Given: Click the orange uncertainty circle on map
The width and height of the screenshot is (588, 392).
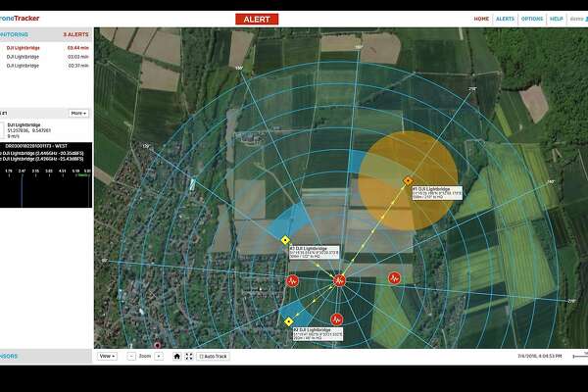Looking at the screenshot, I should point(408,181).
